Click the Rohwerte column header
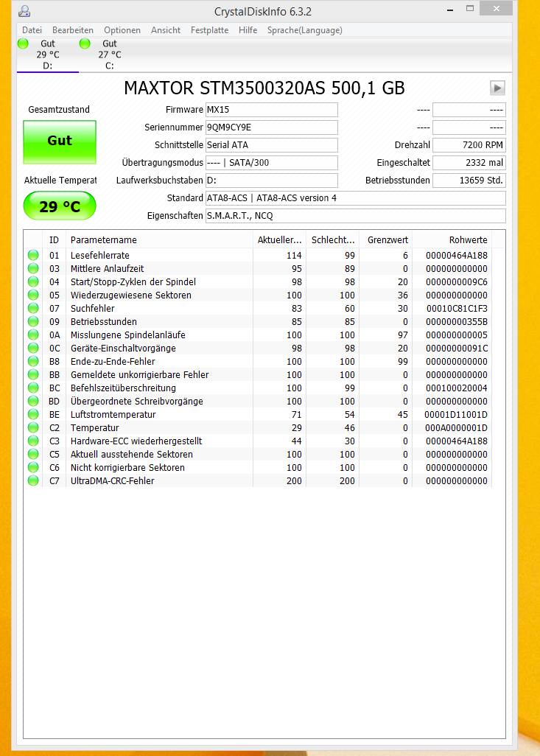The height and width of the screenshot is (756, 540). coord(452,239)
